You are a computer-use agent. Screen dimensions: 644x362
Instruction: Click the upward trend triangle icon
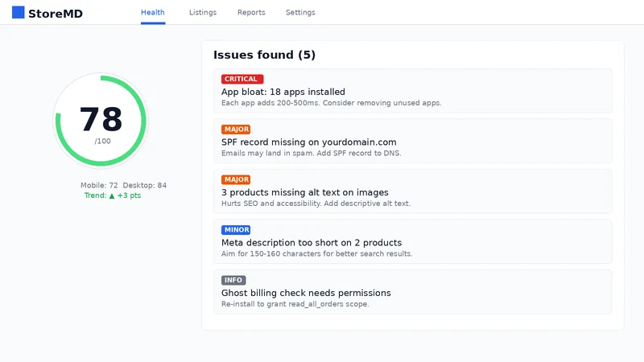coord(112,195)
